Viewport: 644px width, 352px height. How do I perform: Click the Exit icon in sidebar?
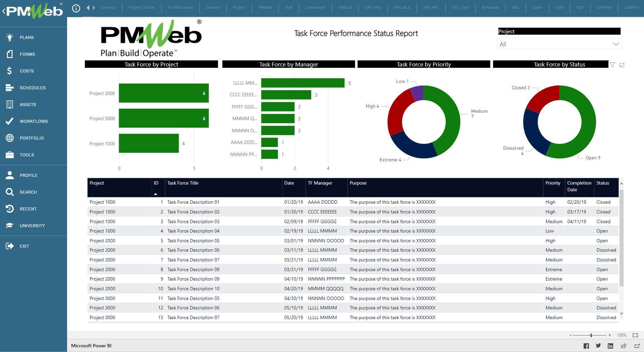pos(10,246)
